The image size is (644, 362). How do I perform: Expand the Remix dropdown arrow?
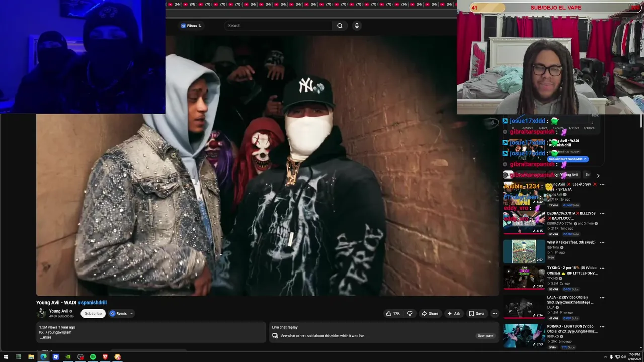(131, 314)
